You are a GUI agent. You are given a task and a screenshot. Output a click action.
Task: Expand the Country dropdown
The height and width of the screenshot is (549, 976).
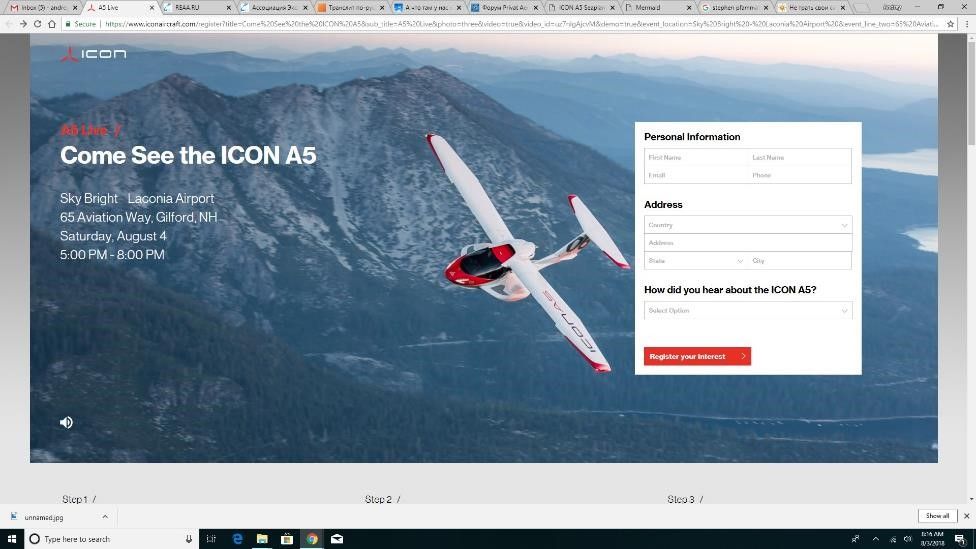click(747, 225)
